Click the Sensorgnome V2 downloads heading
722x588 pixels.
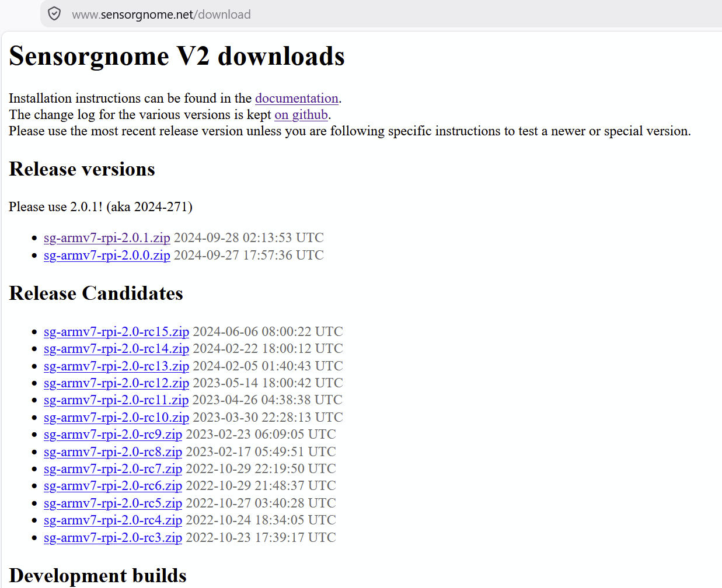177,57
